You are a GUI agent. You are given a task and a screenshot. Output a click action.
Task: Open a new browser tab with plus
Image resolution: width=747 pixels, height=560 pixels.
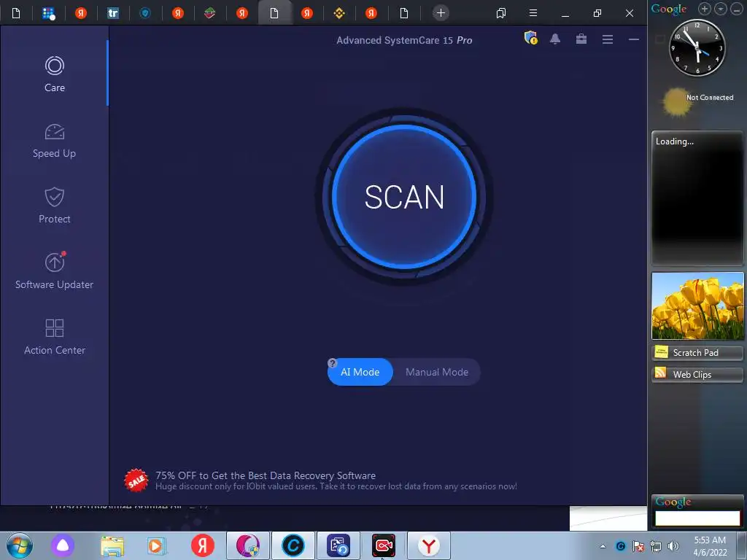(441, 13)
